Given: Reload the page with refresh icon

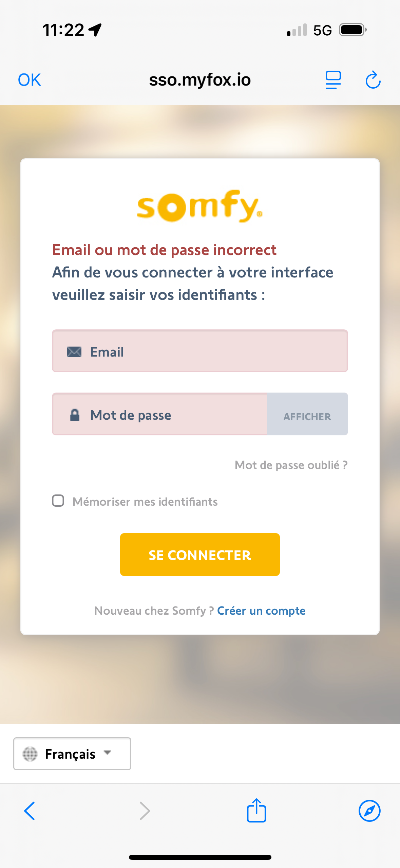Looking at the screenshot, I should [x=373, y=80].
